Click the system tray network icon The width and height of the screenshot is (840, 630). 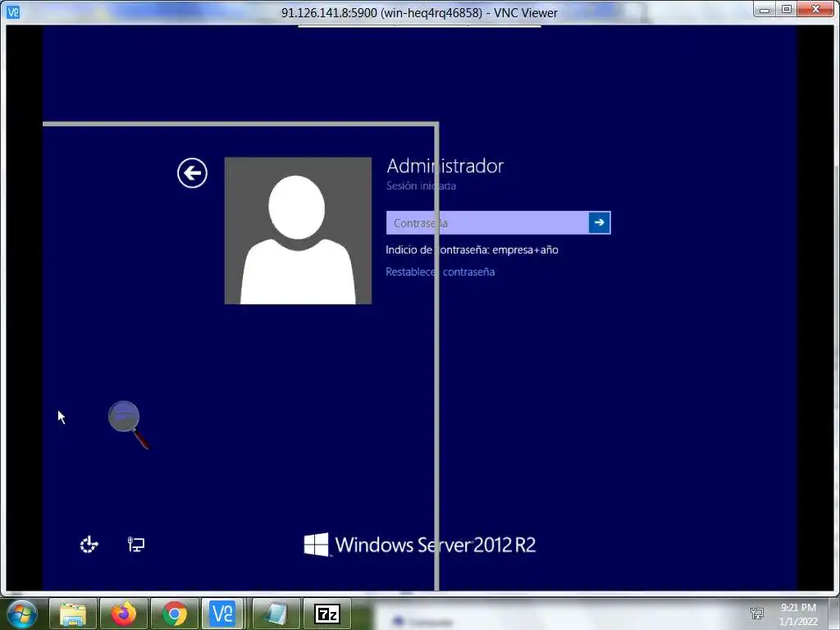[x=757, y=614]
